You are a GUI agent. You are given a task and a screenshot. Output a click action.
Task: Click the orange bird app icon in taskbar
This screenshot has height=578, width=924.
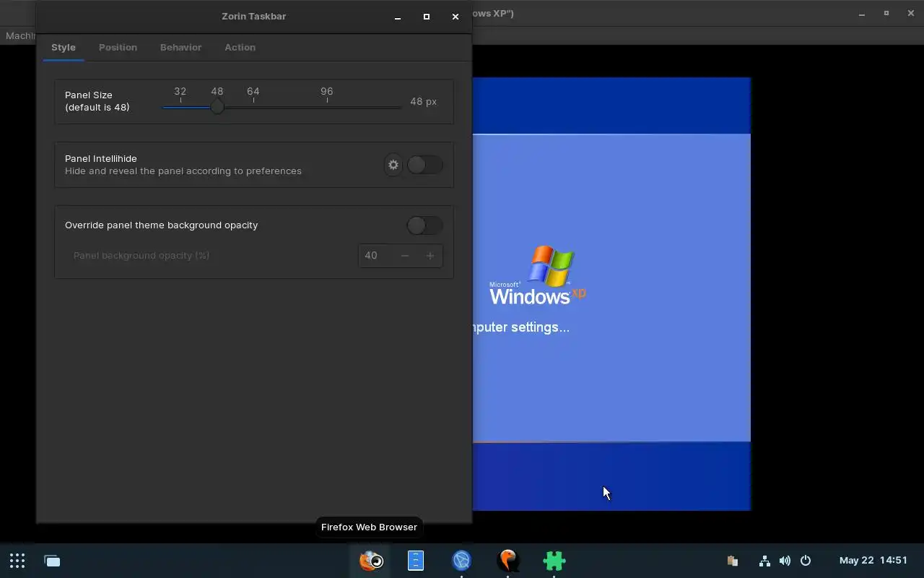[x=508, y=561]
